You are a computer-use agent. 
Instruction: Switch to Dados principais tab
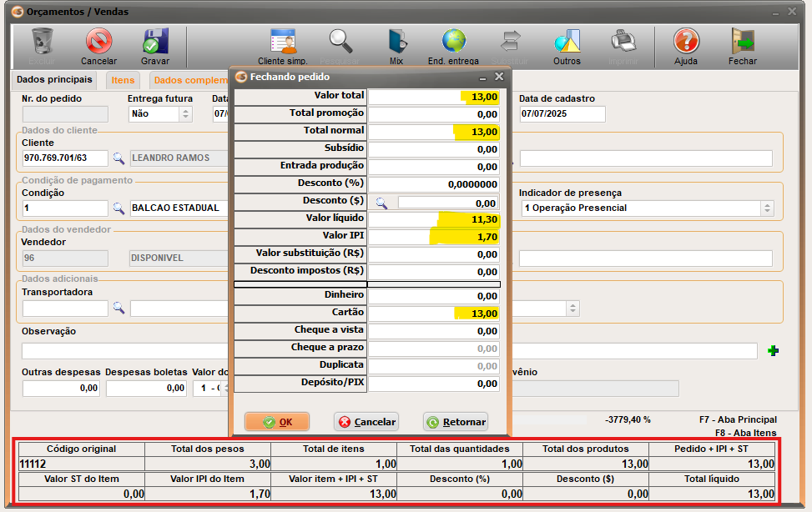point(54,80)
